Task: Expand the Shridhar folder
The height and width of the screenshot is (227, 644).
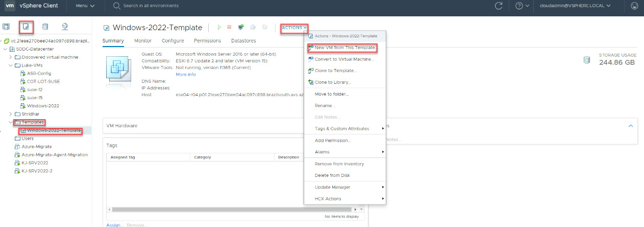Action: (x=11, y=114)
